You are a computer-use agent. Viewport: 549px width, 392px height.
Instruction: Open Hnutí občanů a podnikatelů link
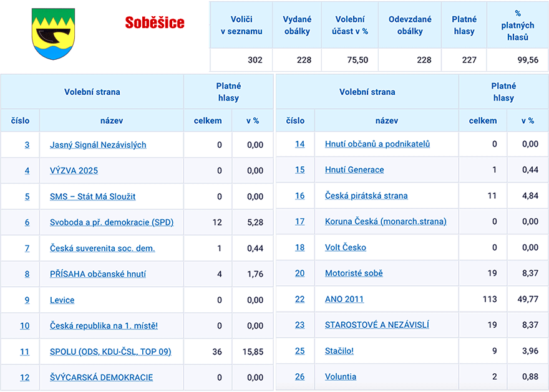(x=377, y=144)
